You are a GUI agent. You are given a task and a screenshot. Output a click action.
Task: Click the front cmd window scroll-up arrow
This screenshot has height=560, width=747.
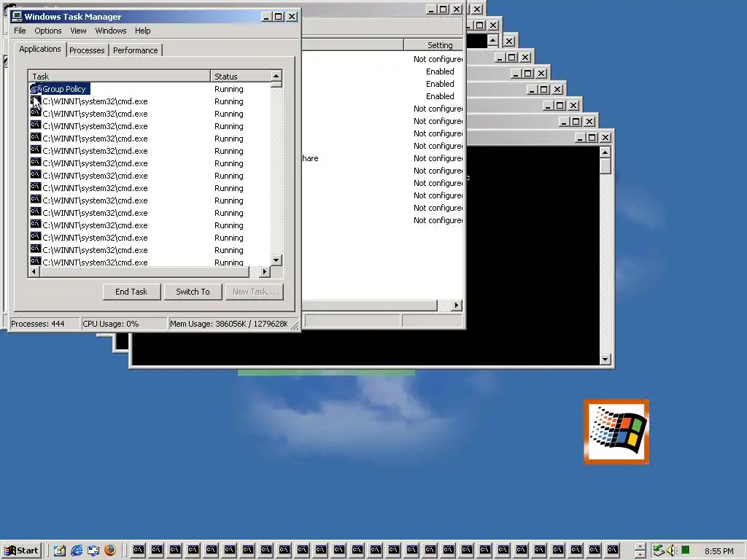coord(605,152)
